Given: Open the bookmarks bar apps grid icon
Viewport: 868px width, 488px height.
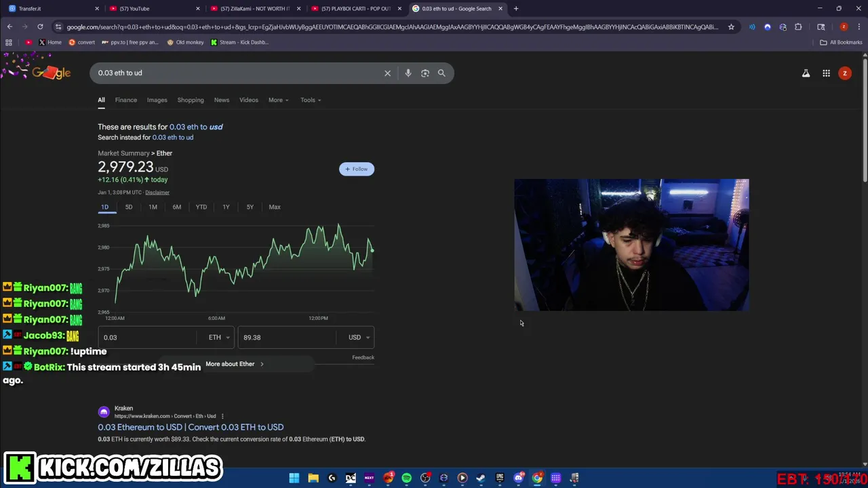Looking at the screenshot, I should [9, 42].
